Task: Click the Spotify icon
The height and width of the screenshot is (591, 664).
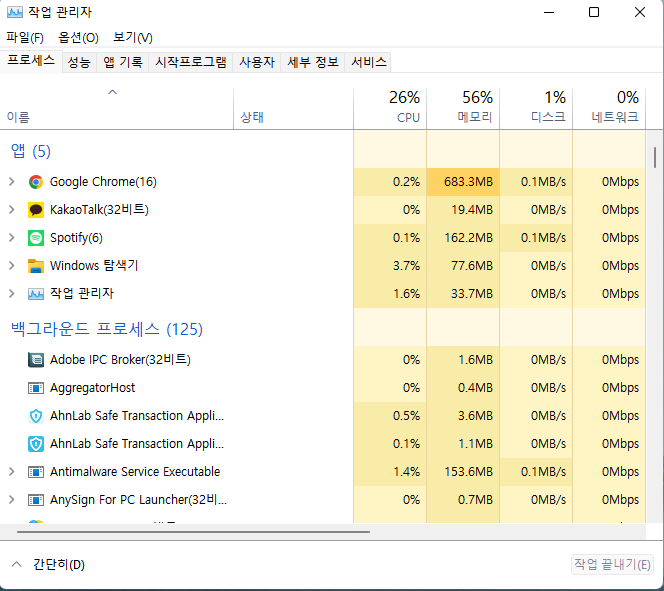Action: pos(36,238)
